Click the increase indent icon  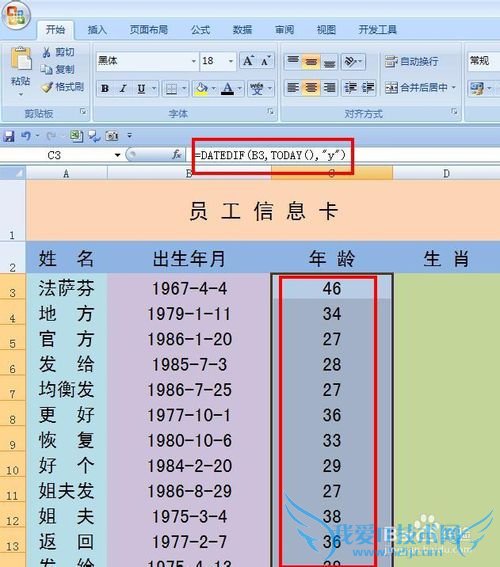(368, 88)
